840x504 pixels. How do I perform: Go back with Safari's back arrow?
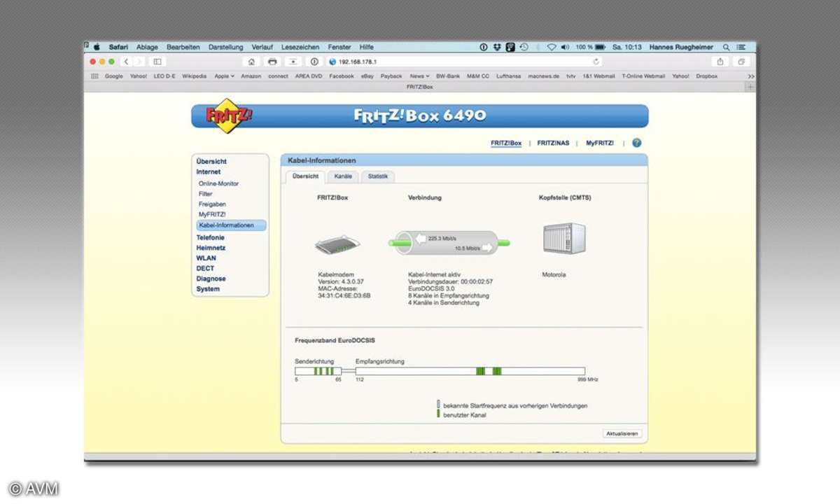pyautogui.click(x=127, y=62)
